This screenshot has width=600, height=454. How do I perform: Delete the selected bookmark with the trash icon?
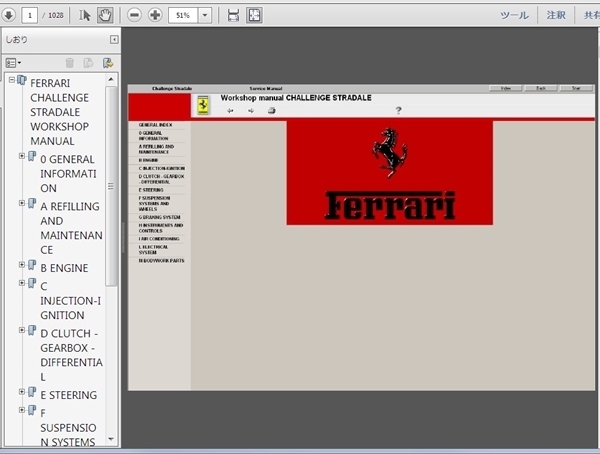69,63
